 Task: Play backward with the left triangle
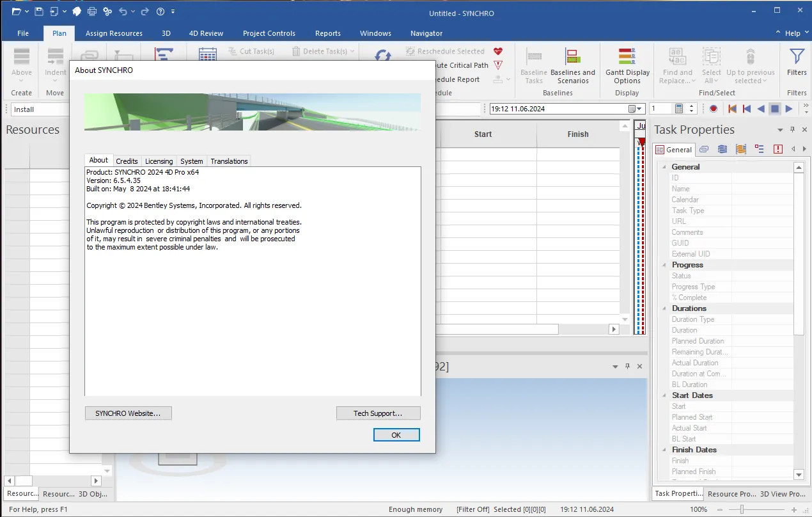click(x=761, y=109)
